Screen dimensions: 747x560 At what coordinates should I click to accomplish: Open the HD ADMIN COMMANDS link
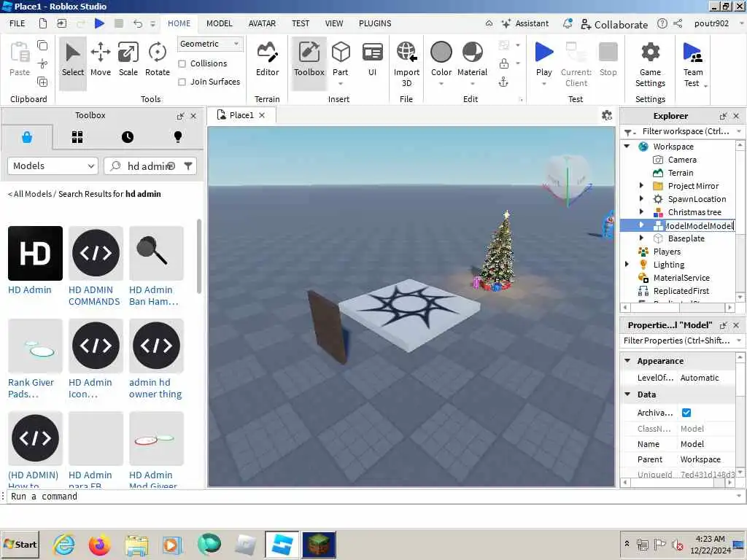coord(94,296)
